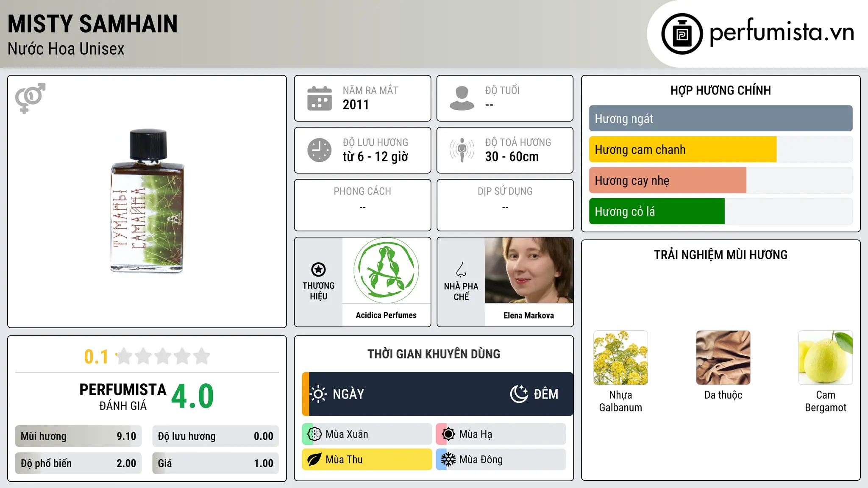This screenshot has height=488, width=868.
Task: Click the Hương ngát accord bar
Action: [x=721, y=119]
